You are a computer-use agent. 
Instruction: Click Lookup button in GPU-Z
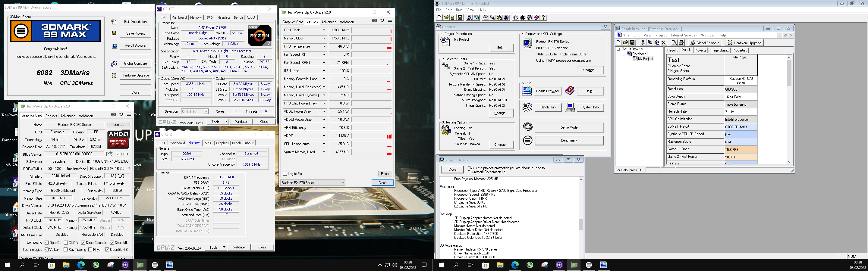[119, 125]
